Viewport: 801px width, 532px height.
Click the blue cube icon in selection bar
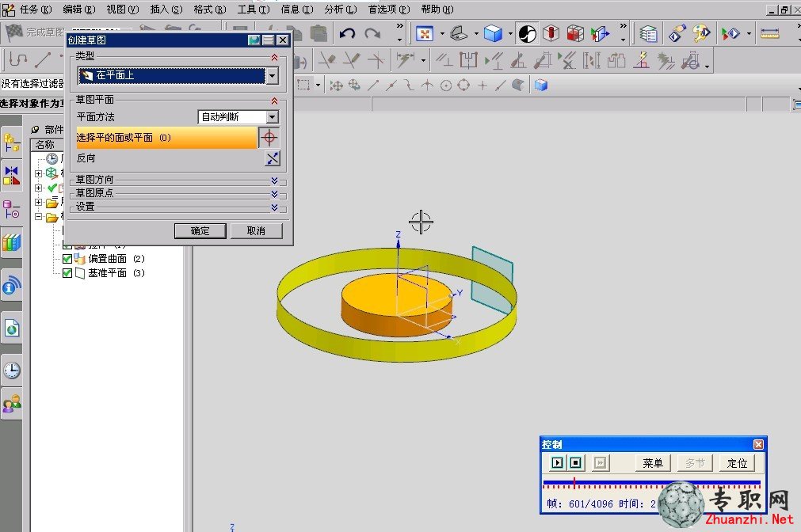541,85
